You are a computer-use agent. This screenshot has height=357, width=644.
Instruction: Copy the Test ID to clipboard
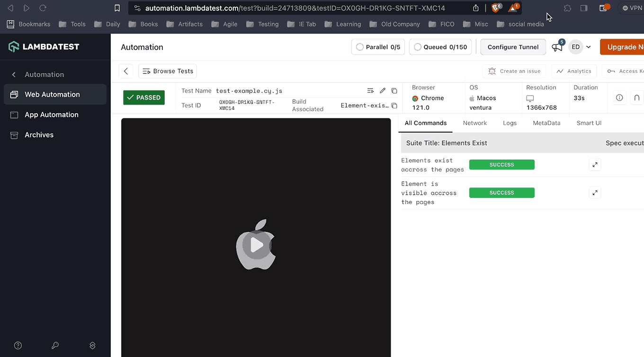[394, 90]
